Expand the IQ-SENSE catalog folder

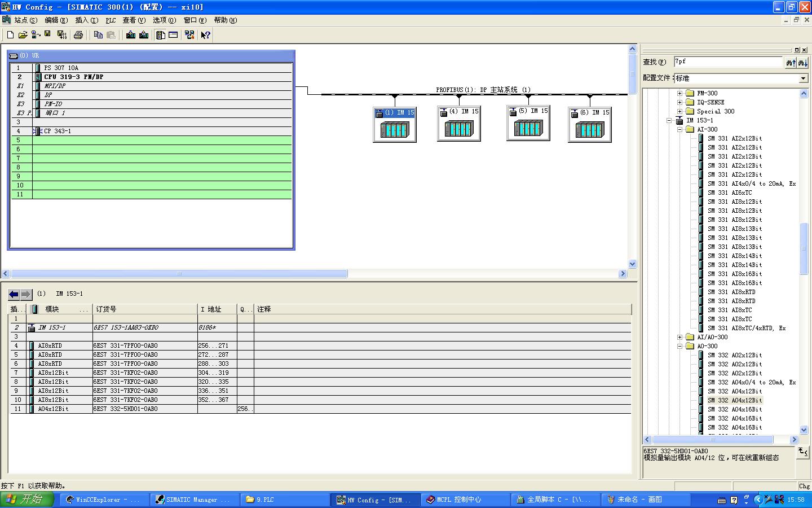pyautogui.click(x=679, y=102)
